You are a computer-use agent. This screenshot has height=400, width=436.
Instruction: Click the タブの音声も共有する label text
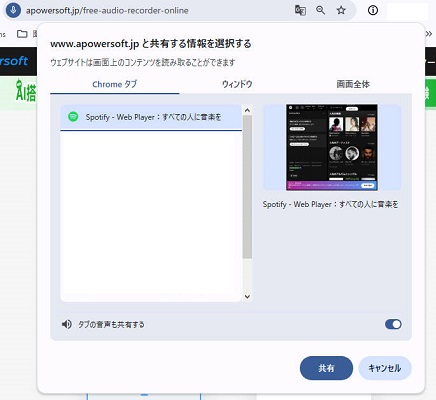[x=111, y=324]
